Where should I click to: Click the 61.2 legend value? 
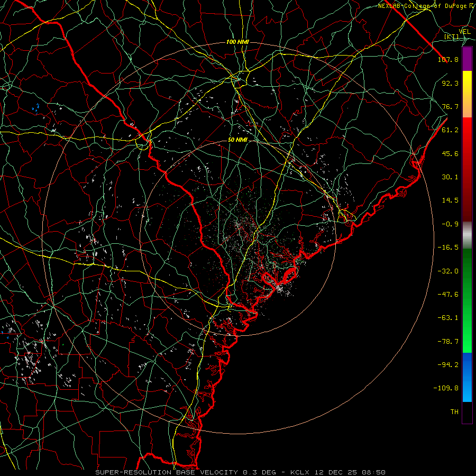[x=450, y=130]
